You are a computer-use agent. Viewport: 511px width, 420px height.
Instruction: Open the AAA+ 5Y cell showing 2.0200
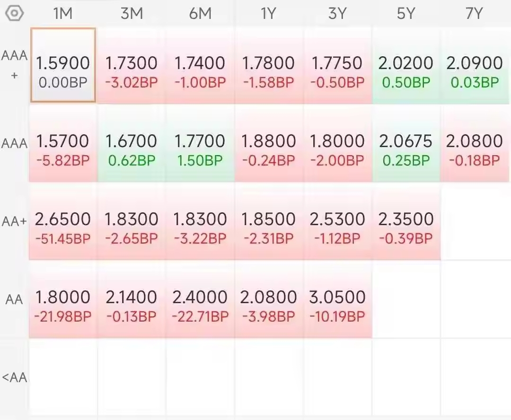tap(406, 65)
